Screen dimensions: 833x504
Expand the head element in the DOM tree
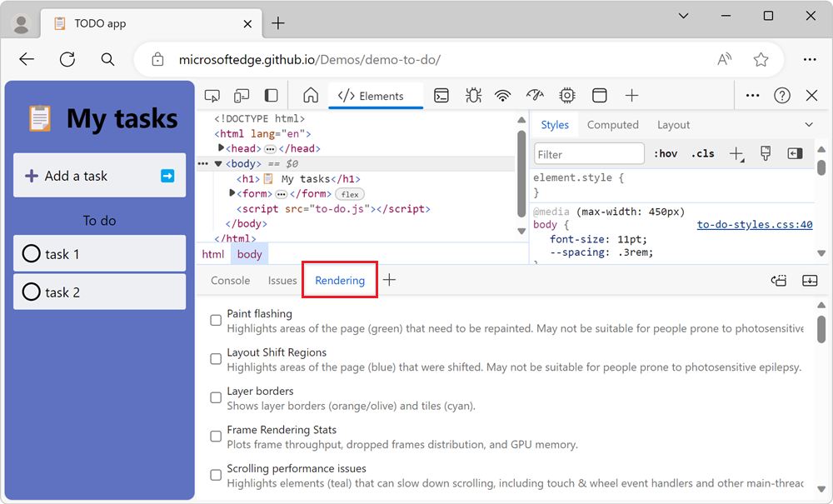[220, 147]
